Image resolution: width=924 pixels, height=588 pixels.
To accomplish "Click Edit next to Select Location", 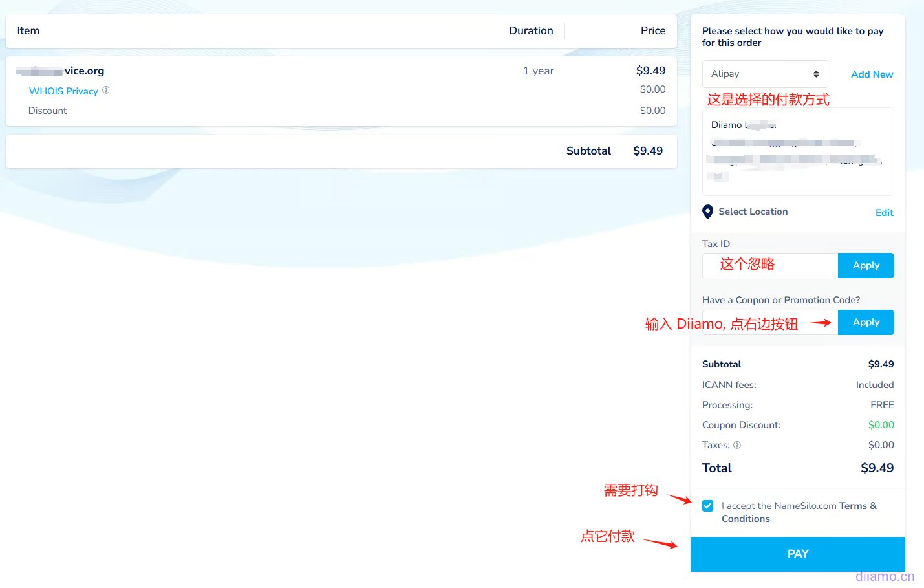I will 884,213.
